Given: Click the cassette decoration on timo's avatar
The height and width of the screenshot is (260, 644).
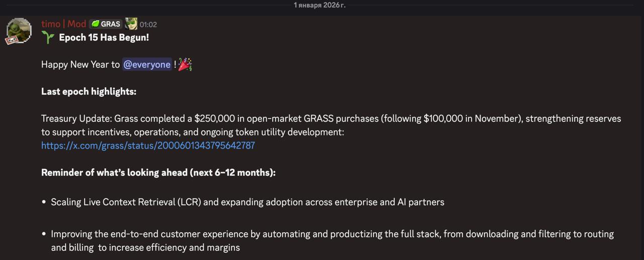Looking at the screenshot, I should pyautogui.click(x=10, y=40).
